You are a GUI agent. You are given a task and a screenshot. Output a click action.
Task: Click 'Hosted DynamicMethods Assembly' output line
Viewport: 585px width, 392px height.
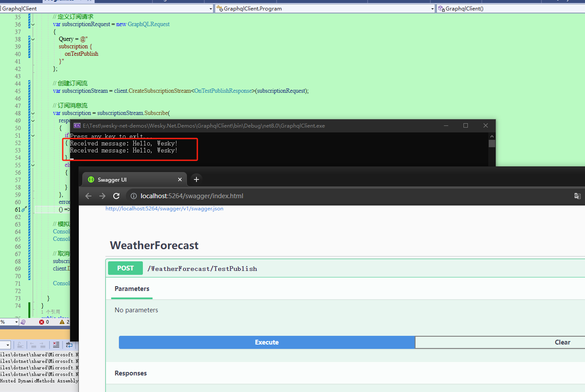click(x=39, y=381)
